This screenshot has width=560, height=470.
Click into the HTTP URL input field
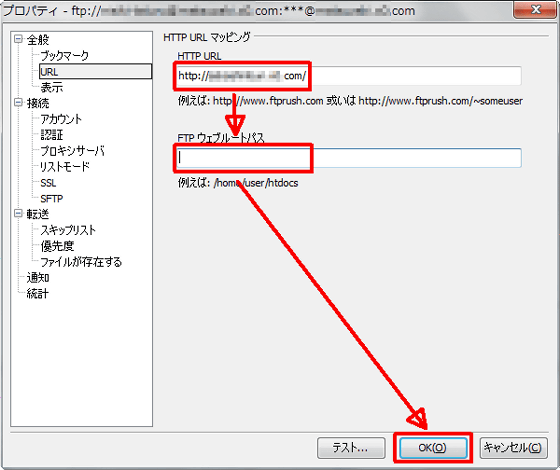(x=349, y=76)
